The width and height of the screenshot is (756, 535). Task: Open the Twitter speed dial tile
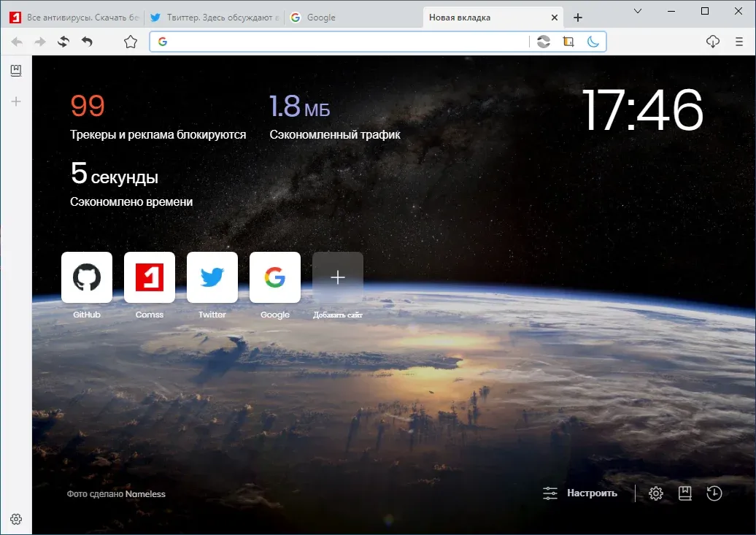click(212, 277)
